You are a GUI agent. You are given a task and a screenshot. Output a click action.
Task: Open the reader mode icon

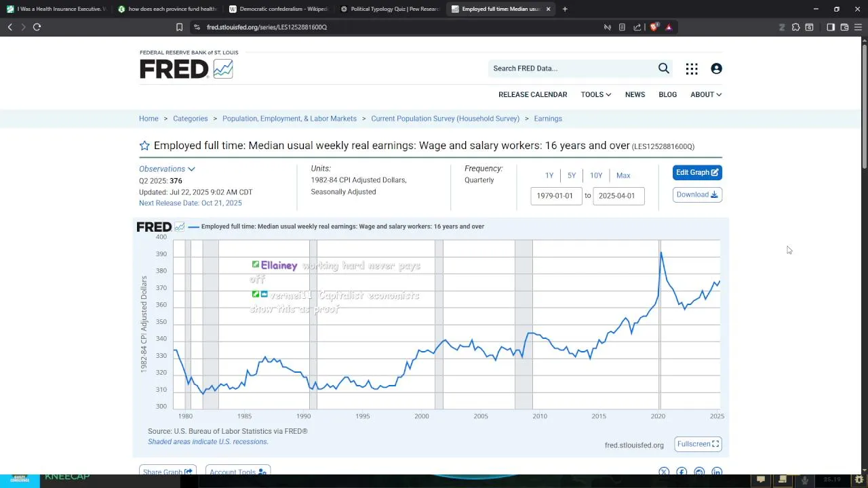coord(622,27)
